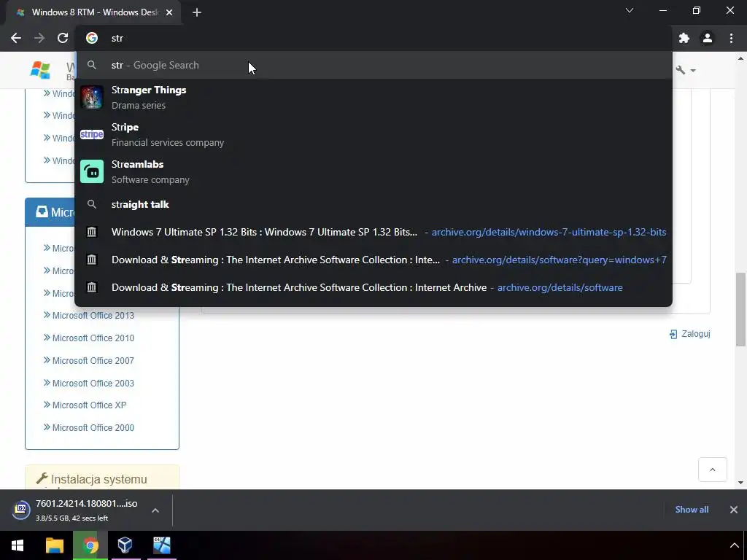Click the page vertical scrollbar thumb
747x560 pixels.
click(x=740, y=309)
